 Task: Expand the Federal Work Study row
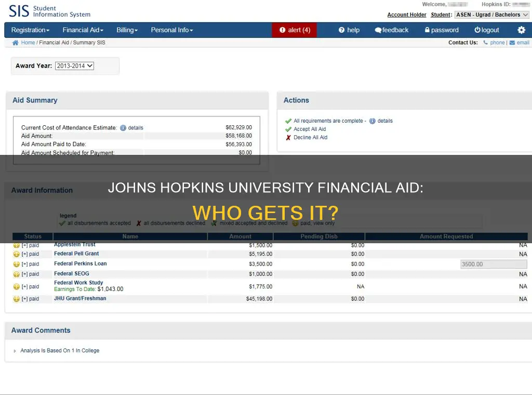[24, 287]
